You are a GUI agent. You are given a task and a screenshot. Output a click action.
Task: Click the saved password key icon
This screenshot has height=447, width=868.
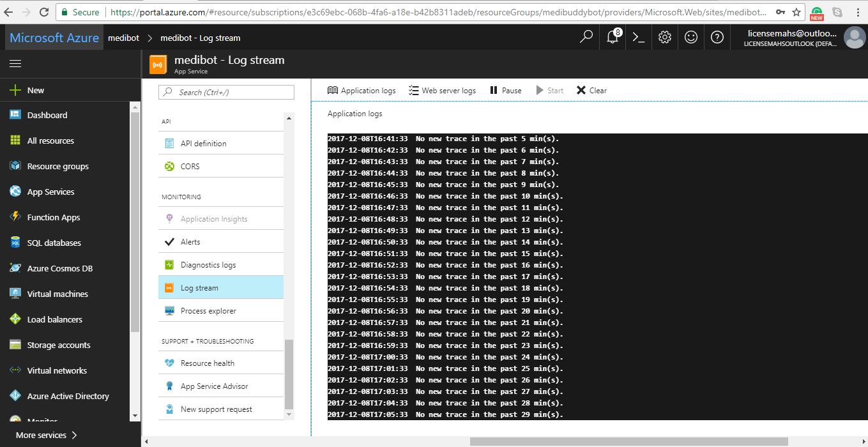coord(780,12)
